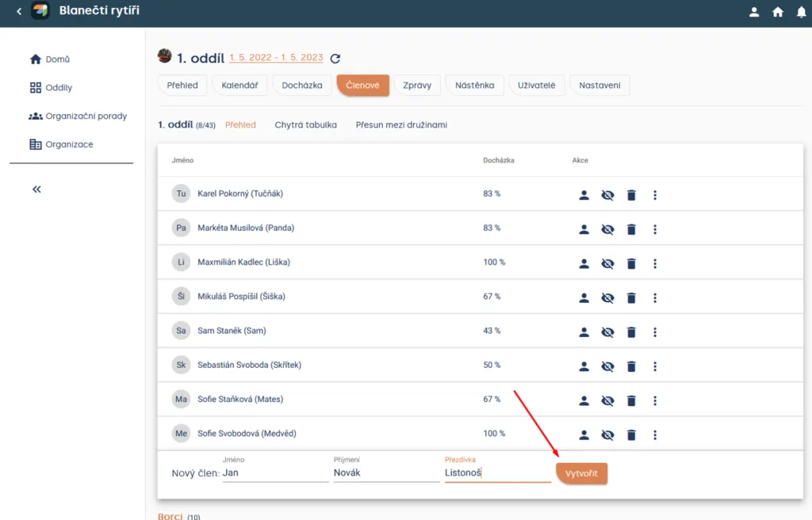Go to home via header house icon

[778, 12]
